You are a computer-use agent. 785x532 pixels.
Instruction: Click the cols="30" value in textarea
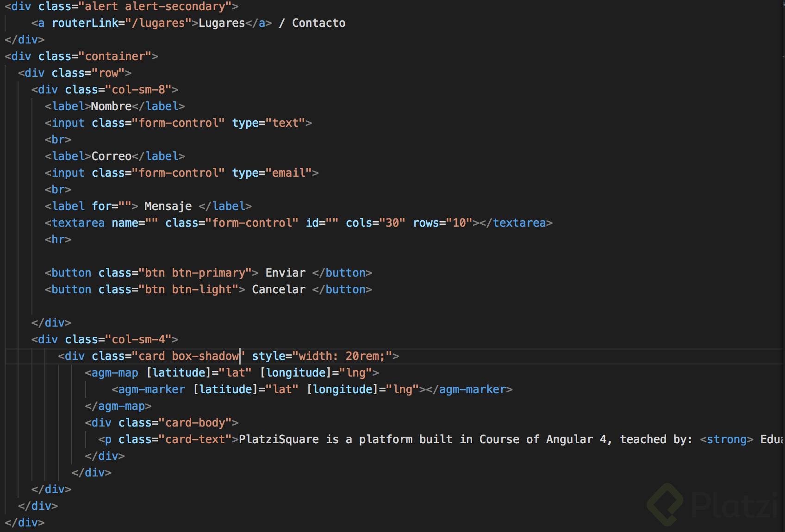(x=392, y=223)
